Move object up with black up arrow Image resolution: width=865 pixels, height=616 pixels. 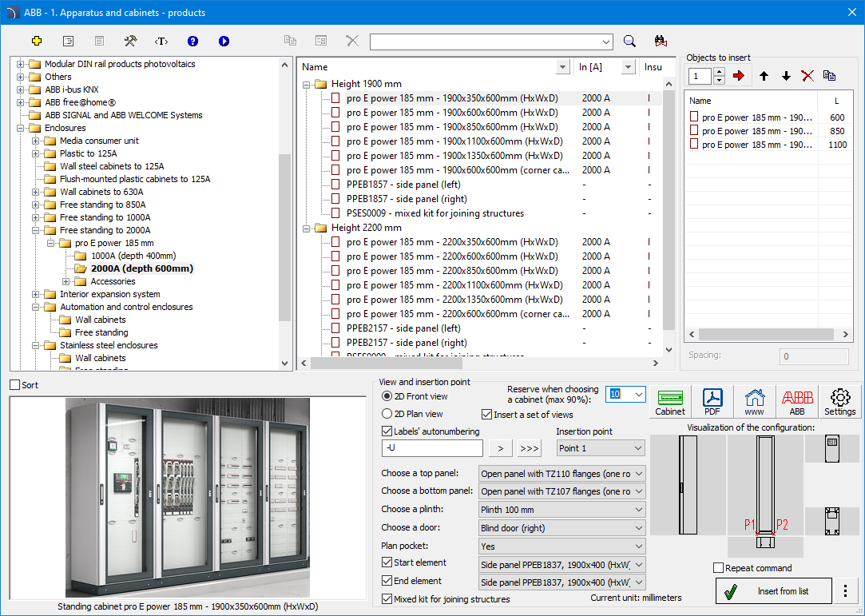(x=764, y=76)
